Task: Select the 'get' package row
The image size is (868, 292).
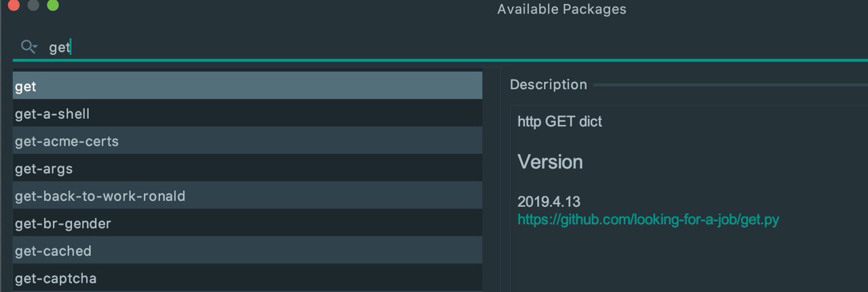Action: (x=248, y=86)
